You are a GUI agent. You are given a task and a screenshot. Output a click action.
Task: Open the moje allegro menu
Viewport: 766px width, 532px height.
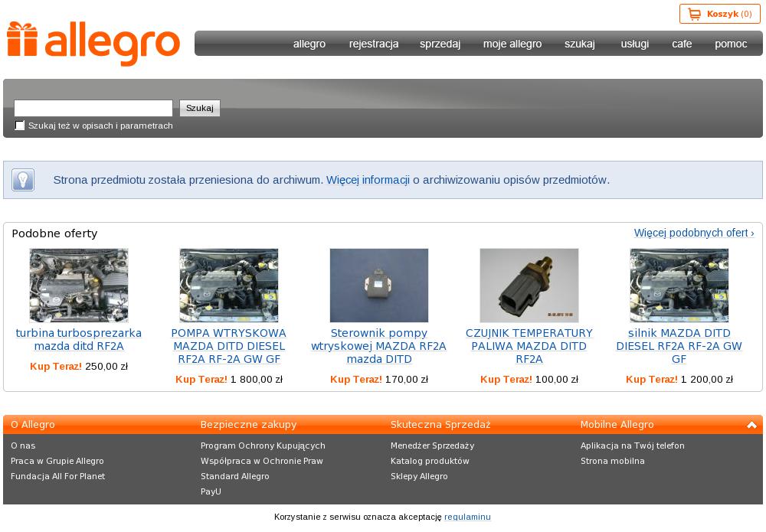click(x=512, y=44)
